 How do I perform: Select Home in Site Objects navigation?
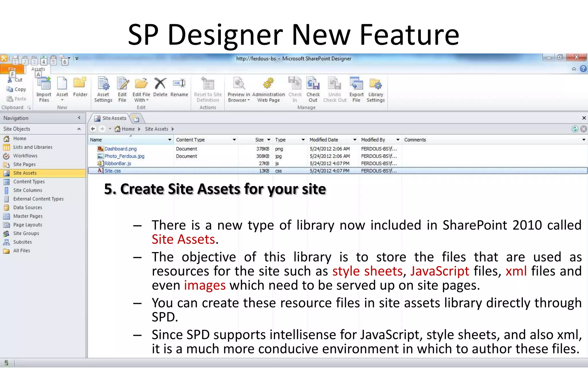pyautogui.click(x=20, y=139)
